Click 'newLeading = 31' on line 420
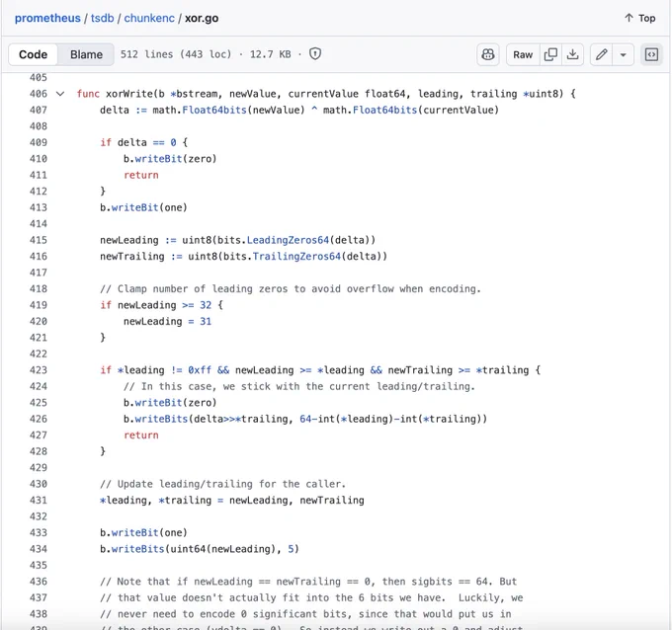 coord(168,322)
